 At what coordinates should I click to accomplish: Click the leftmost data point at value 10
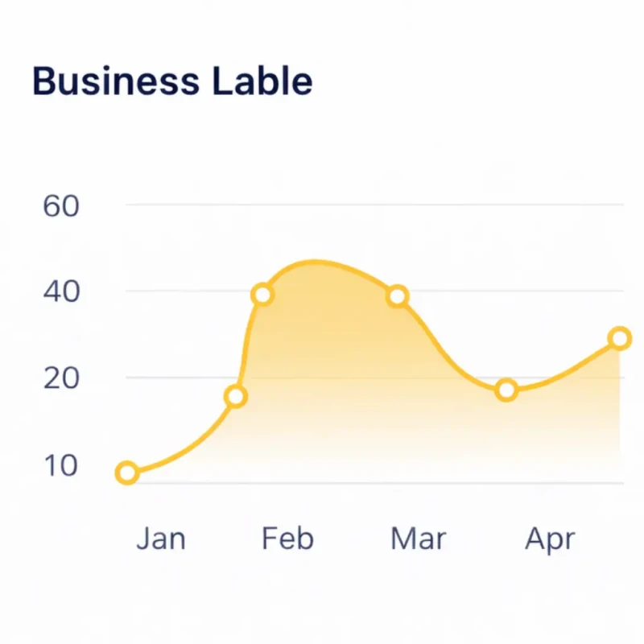[126, 473]
